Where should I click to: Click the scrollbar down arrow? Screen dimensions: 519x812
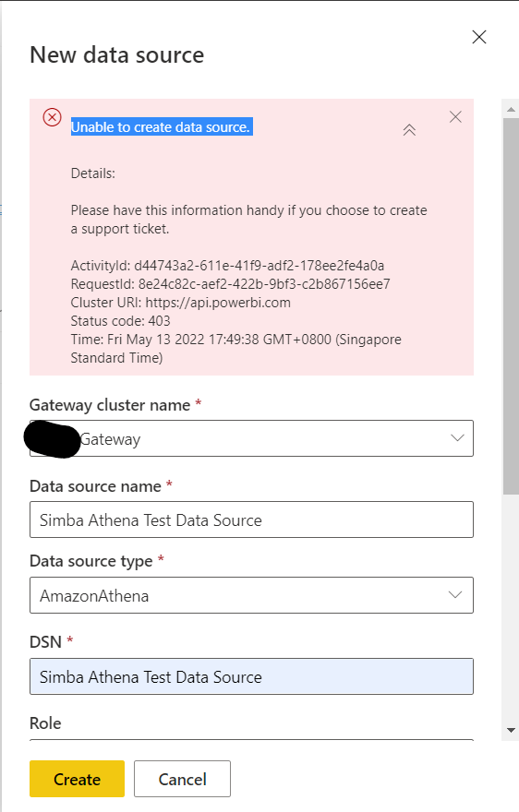coord(511,730)
